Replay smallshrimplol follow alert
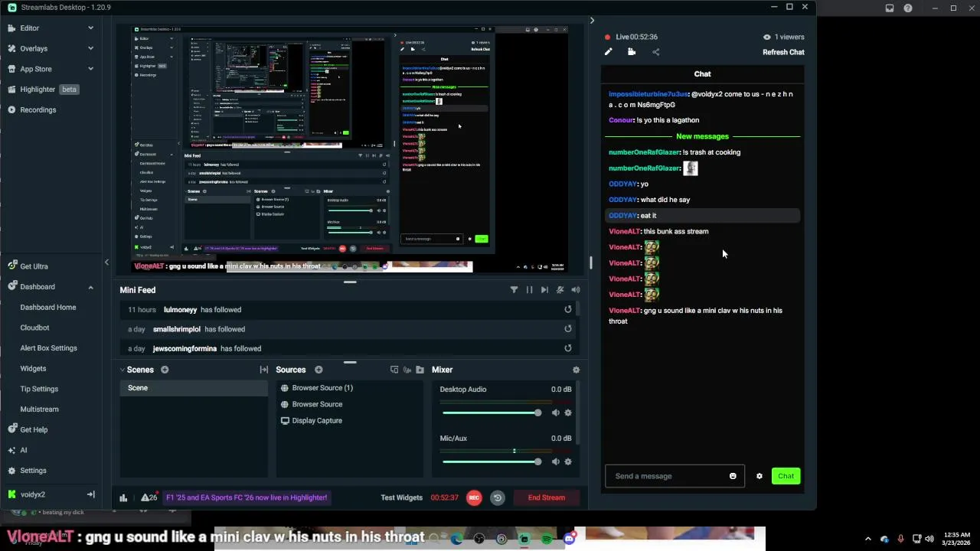The image size is (980, 551). [568, 329]
